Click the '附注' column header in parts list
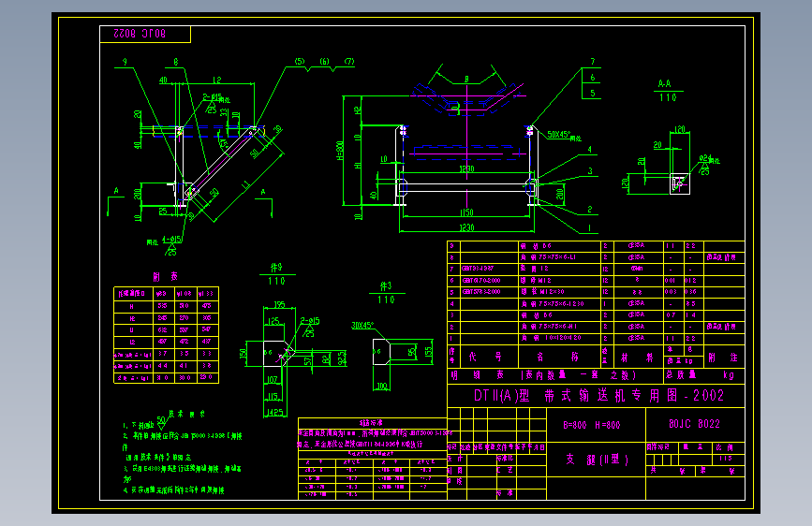The height and width of the screenshot is (526, 812). point(723,358)
